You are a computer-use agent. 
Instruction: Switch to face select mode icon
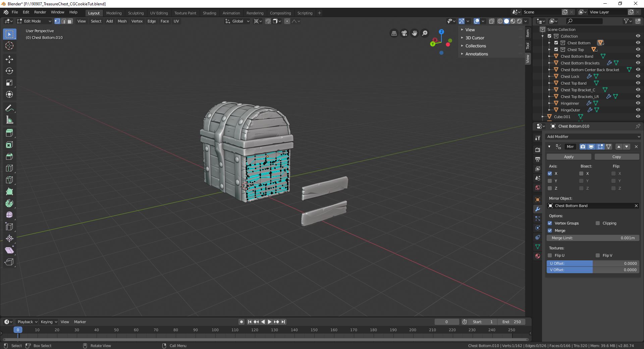(x=70, y=21)
